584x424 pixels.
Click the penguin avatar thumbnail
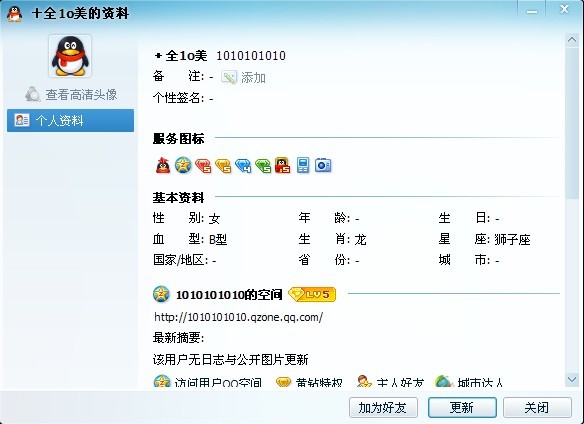click(70, 56)
